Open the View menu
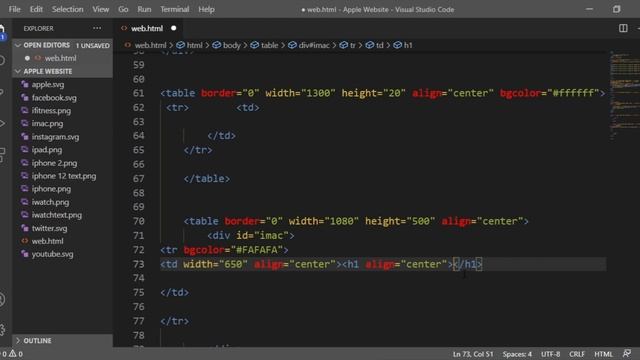The image size is (640, 360). pos(100,9)
